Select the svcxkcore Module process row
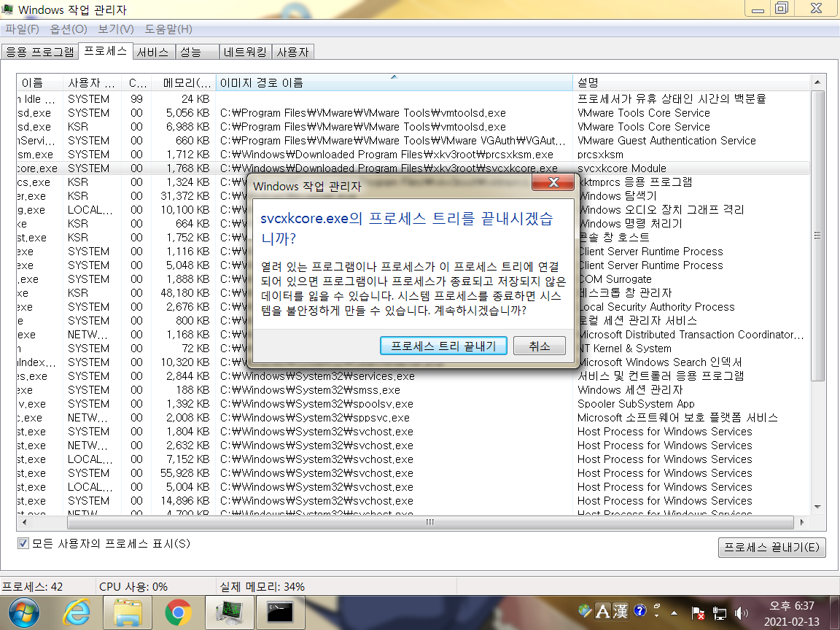 (413, 168)
